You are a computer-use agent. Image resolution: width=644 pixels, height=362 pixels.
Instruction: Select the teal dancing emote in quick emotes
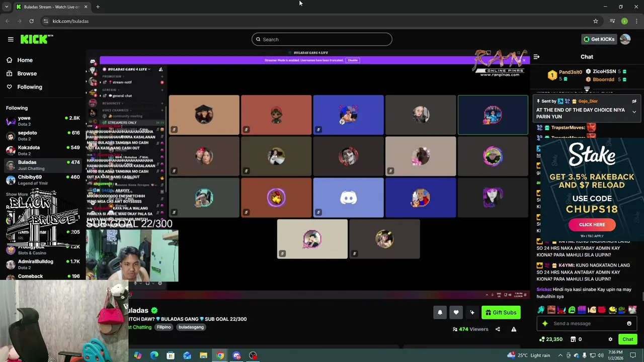pyautogui.click(x=541, y=310)
